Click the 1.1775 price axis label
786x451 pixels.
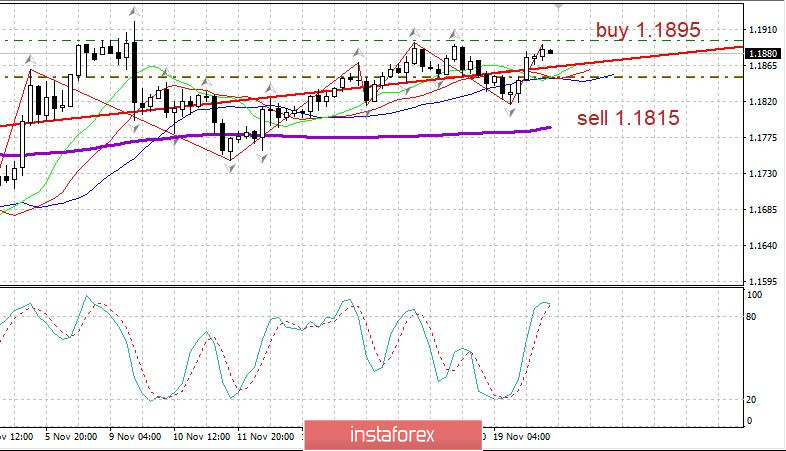point(762,138)
